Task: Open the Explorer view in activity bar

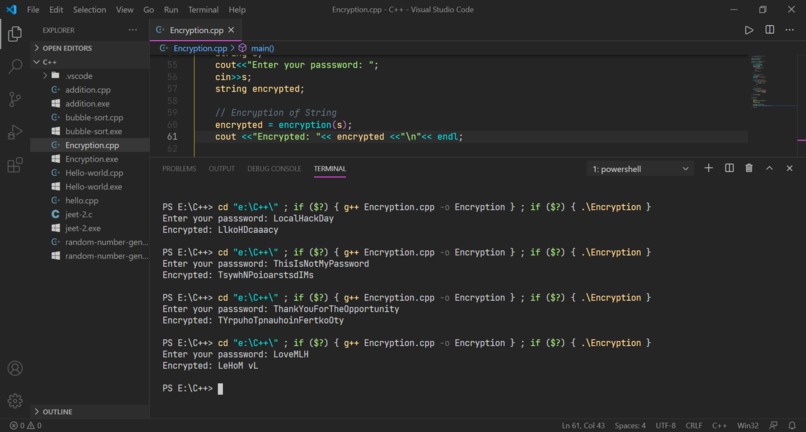Action: pyautogui.click(x=15, y=34)
